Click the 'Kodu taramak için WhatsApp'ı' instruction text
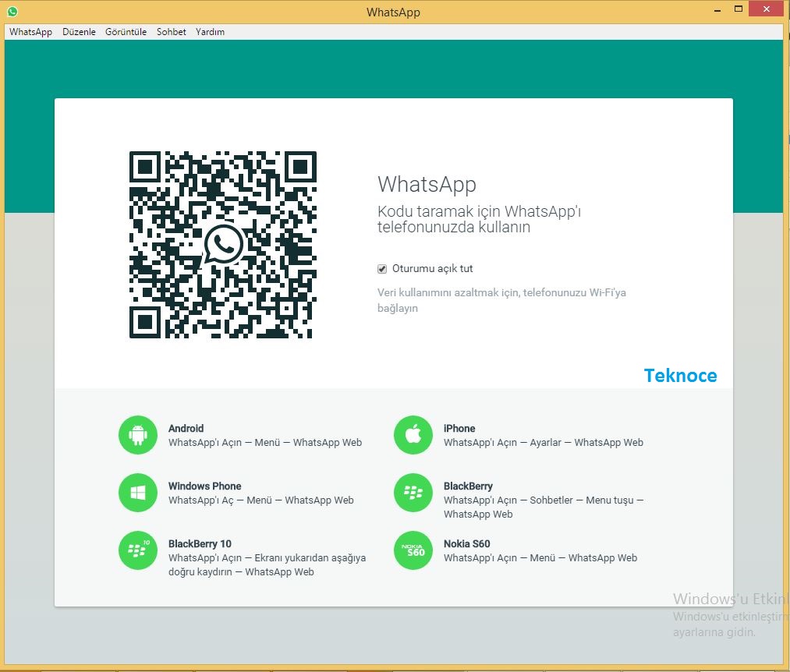Screen dimensions: 790x672 479,219
